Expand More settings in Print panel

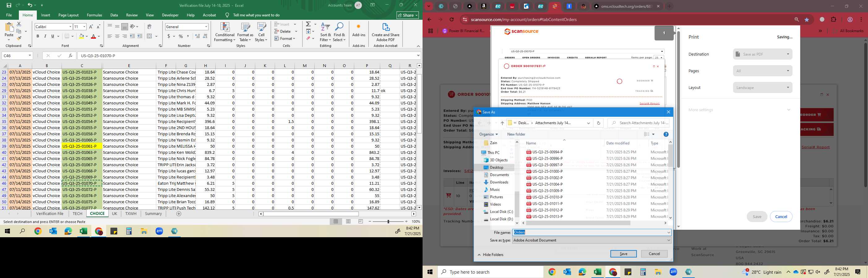[739, 110]
